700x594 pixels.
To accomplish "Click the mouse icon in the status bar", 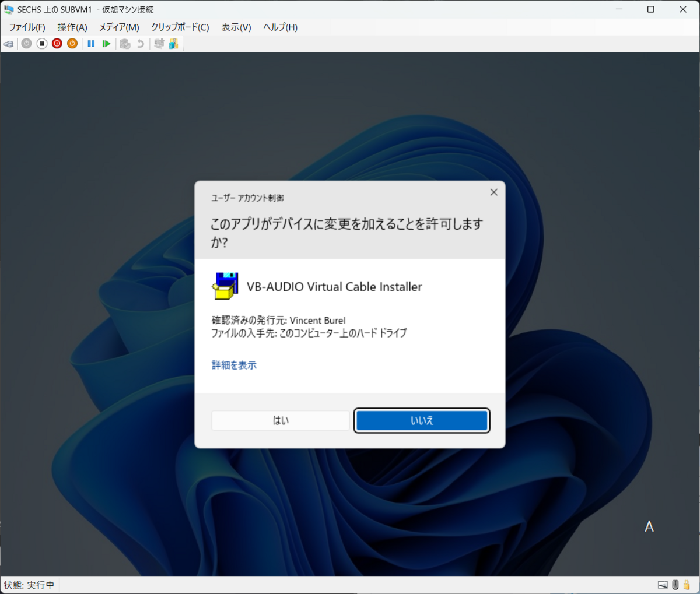I will tap(675, 585).
